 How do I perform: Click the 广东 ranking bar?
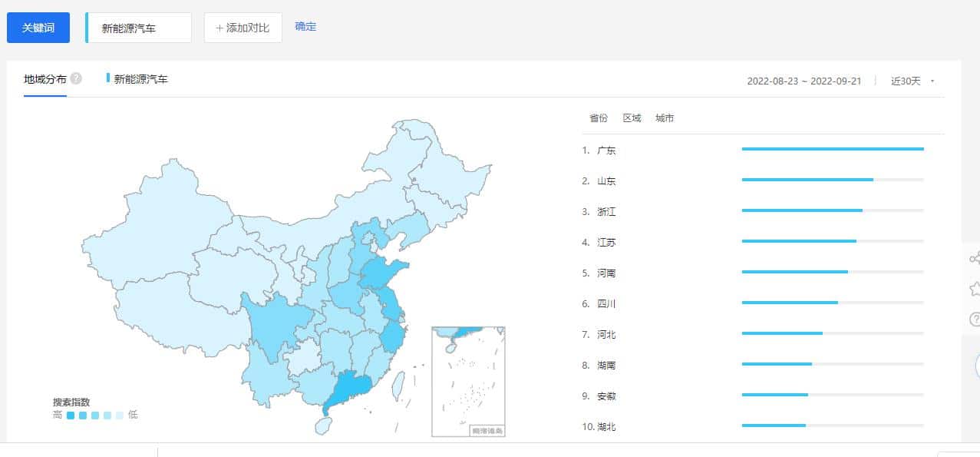coord(831,149)
